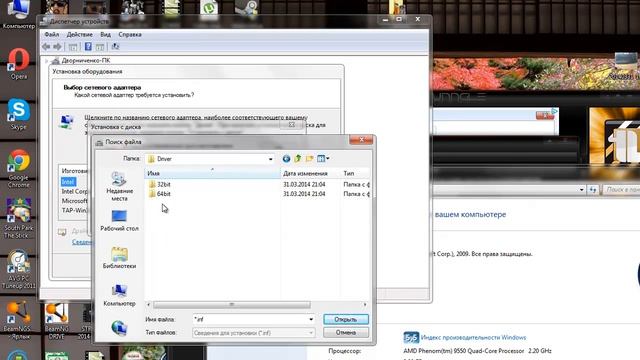This screenshot has width=640, height=360.
Task: Open the Тип файлов dropdown
Action: pos(253,333)
